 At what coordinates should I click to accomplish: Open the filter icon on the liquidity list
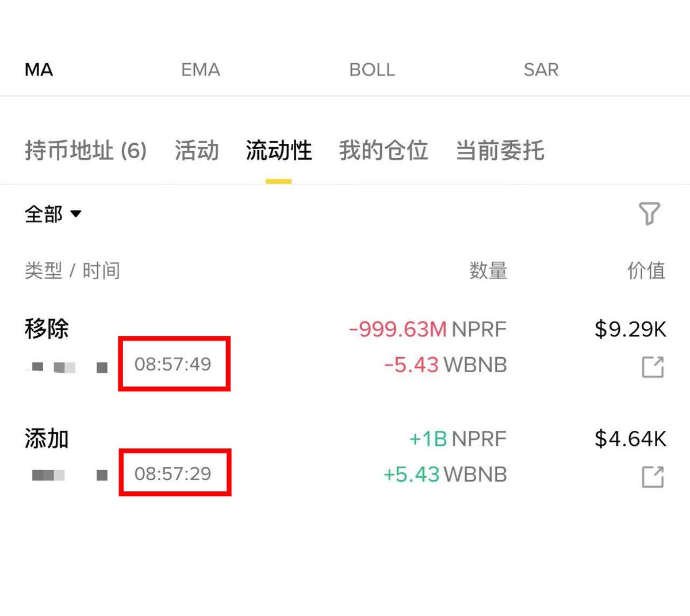click(x=650, y=214)
